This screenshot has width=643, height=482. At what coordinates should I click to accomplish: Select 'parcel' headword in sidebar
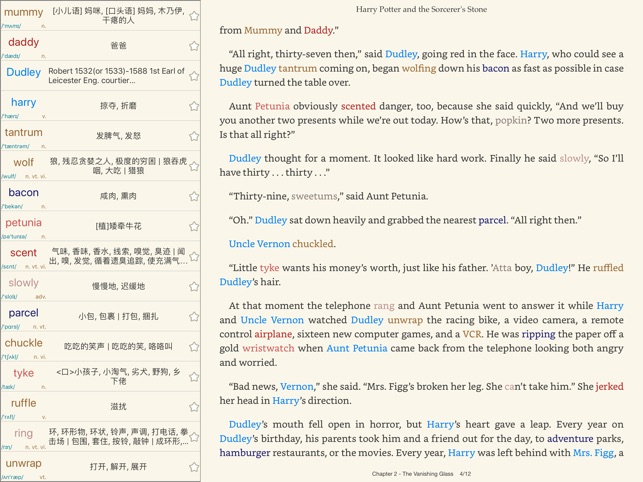click(23, 313)
